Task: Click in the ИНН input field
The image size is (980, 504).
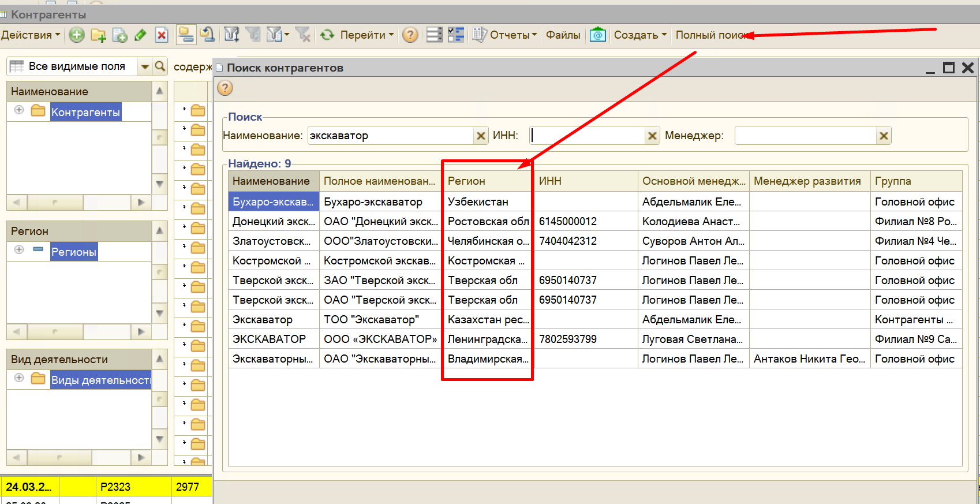Action: 587,136
